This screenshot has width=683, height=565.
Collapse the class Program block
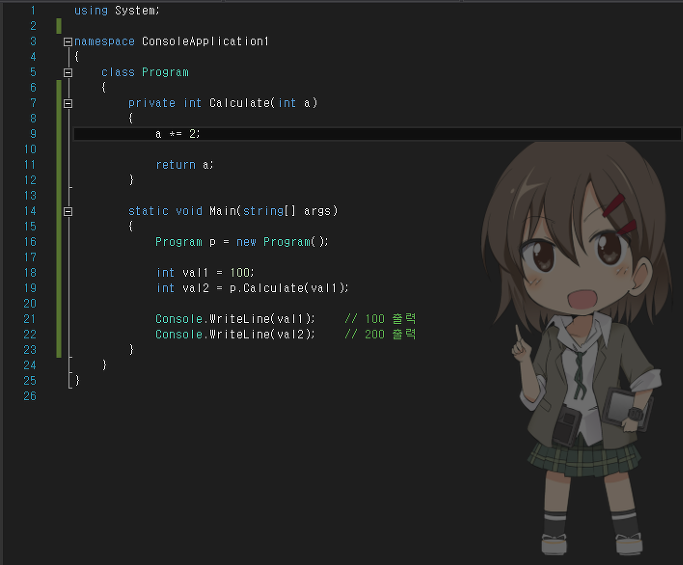click(68, 73)
